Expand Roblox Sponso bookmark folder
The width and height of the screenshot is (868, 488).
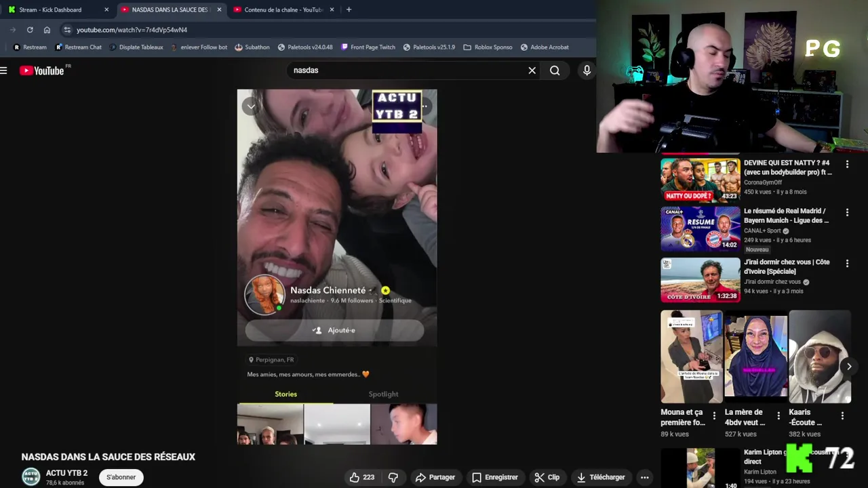tap(488, 47)
